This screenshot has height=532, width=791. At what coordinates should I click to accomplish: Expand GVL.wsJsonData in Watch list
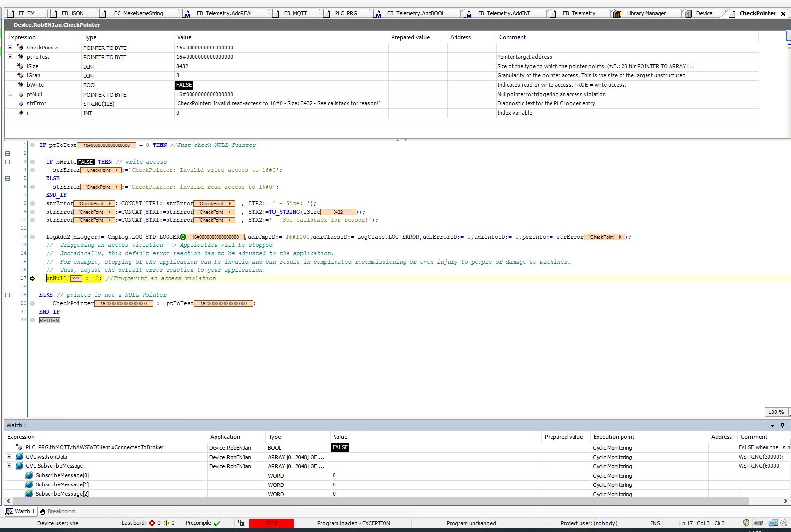point(9,457)
